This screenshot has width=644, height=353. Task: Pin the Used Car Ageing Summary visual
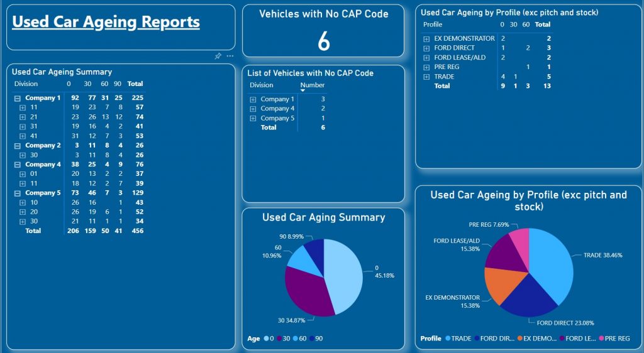[x=218, y=56]
